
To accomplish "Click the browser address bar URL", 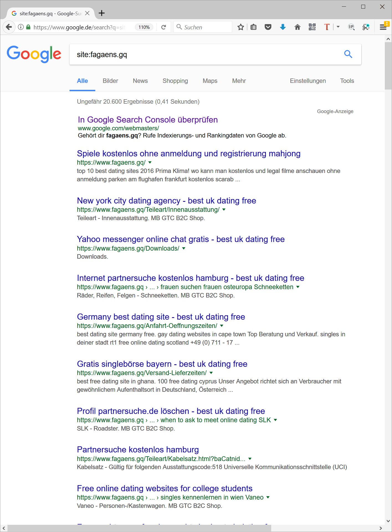I will coord(79,27).
